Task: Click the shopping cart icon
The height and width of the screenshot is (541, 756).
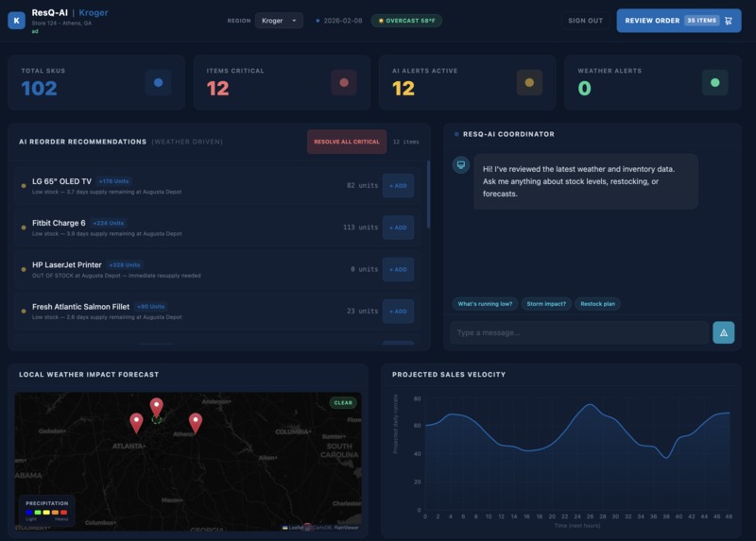Action: point(729,21)
